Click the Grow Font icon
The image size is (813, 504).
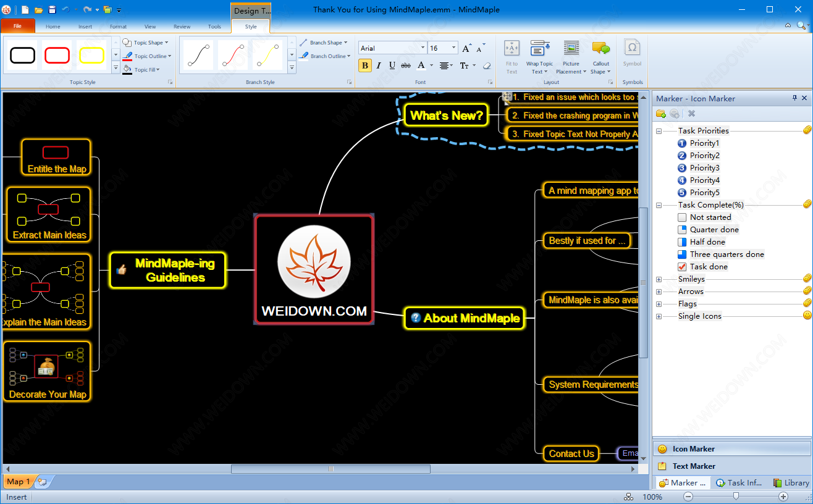pos(467,48)
